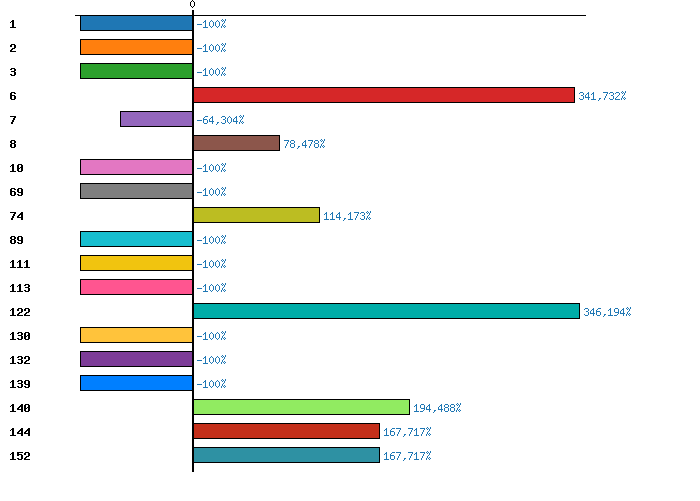Click the green bar in row 3
The width and height of the screenshot is (700, 501).
point(136,71)
